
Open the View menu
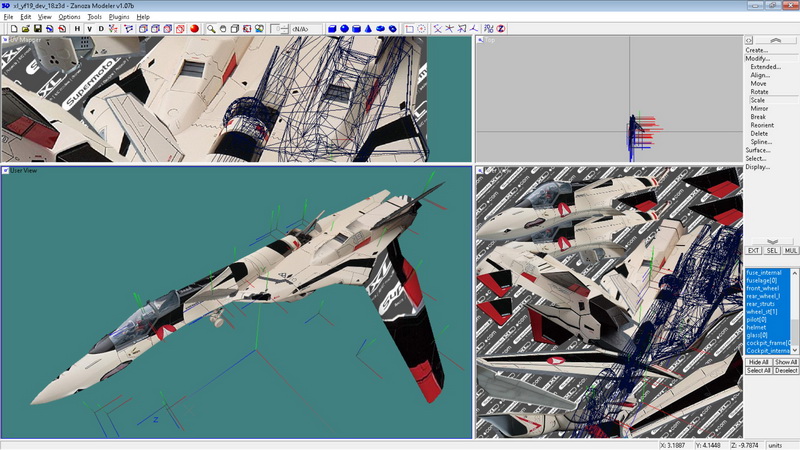tap(44, 17)
